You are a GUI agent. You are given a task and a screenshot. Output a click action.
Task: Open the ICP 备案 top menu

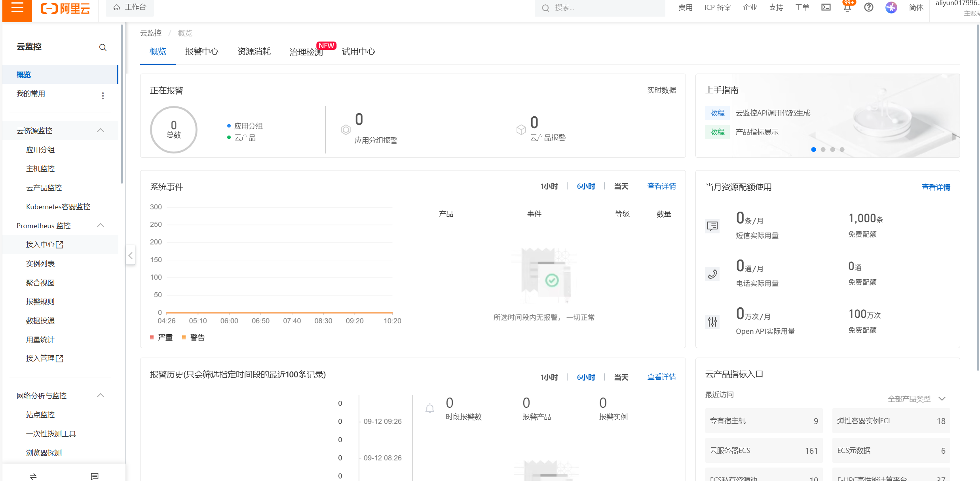click(x=718, y=8)
